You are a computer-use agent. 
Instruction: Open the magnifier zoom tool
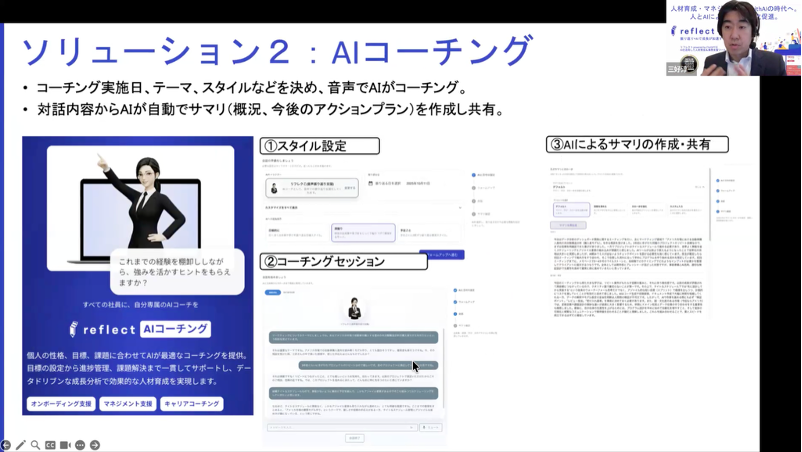click(x=35, y=445)
